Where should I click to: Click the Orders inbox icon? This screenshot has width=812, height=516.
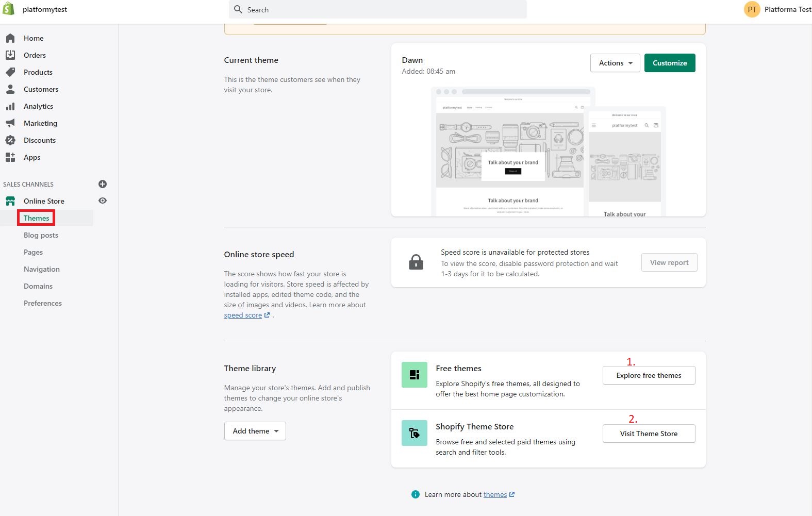[x=10, y=55]
